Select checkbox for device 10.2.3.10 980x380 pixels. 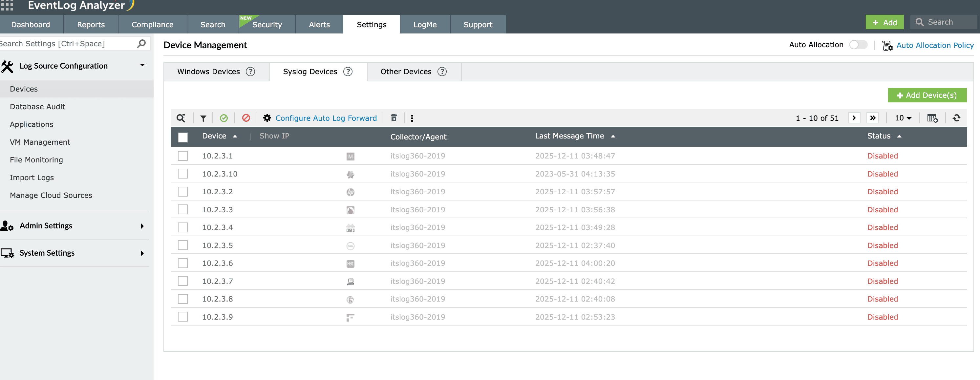(182, 174)
